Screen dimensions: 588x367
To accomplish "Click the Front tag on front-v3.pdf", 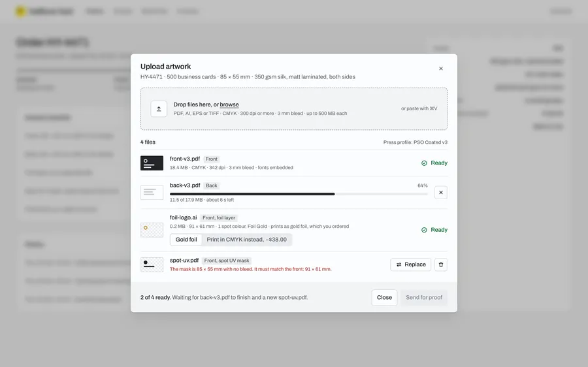I will pyautogui.click(x=211, y=159).
